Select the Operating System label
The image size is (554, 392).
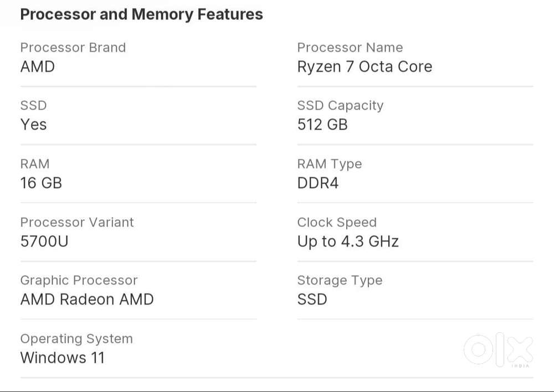(x=76, y=339)
